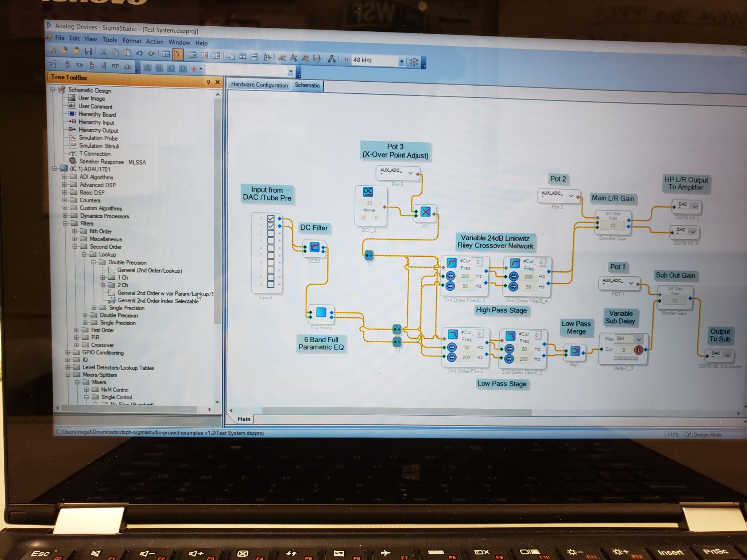Click 200 Hz frequency field in Filter2_3
The image size is (747, 560).
465,276
